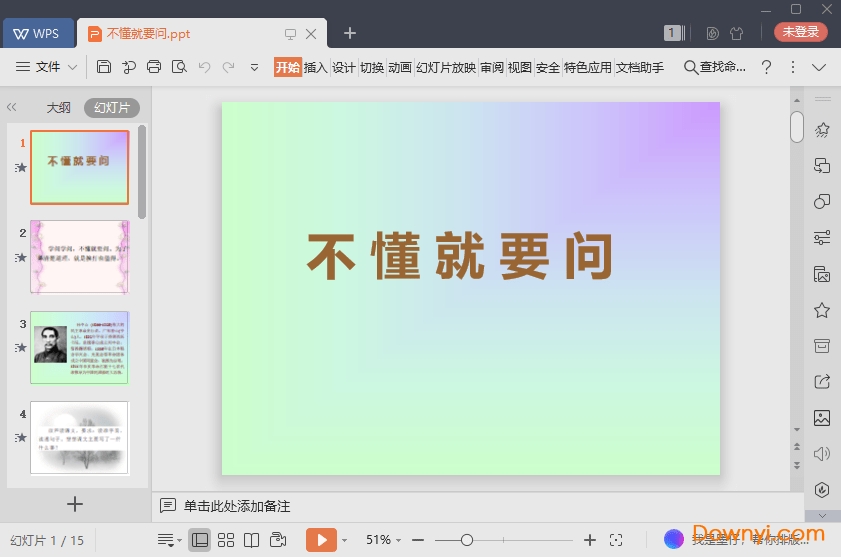Switch to slide sorter grid view

click(x=226, y=540)
